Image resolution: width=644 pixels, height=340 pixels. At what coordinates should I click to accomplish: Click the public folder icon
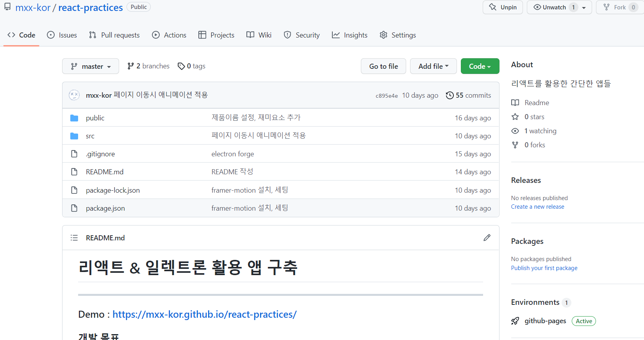tap(74, 118)
